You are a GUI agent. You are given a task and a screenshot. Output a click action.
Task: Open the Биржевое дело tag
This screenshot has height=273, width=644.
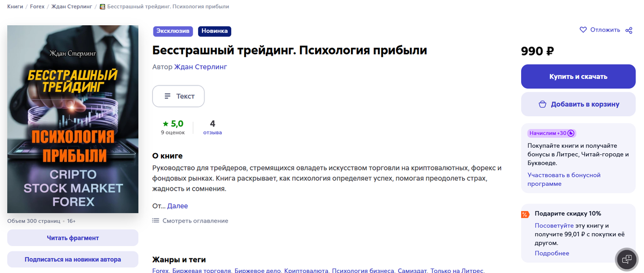click(258, 271)
